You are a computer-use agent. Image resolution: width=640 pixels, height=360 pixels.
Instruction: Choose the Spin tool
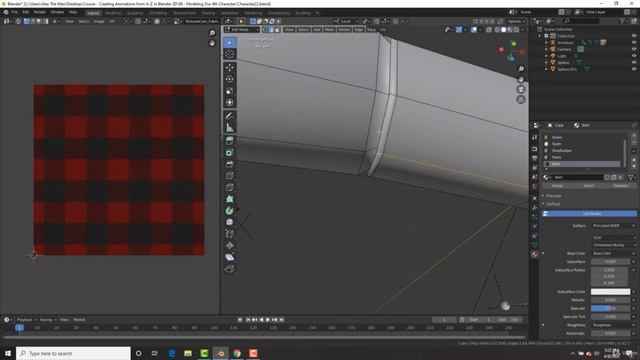[x=230, y=211]
